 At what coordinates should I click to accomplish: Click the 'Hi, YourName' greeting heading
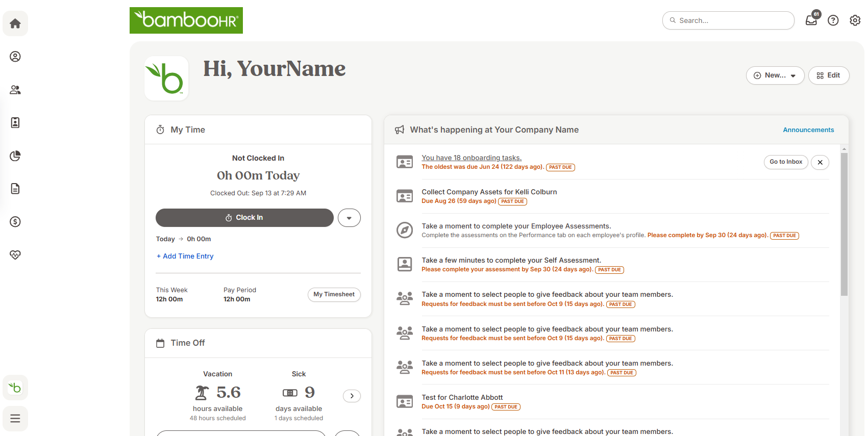coord(275,69)
